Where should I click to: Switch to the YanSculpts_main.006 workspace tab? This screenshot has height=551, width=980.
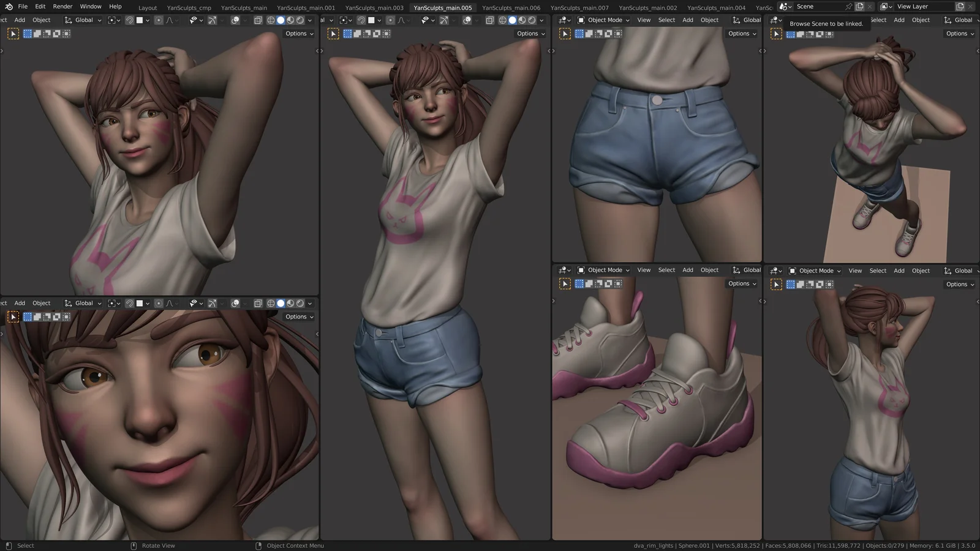click(x=512, y=8)
